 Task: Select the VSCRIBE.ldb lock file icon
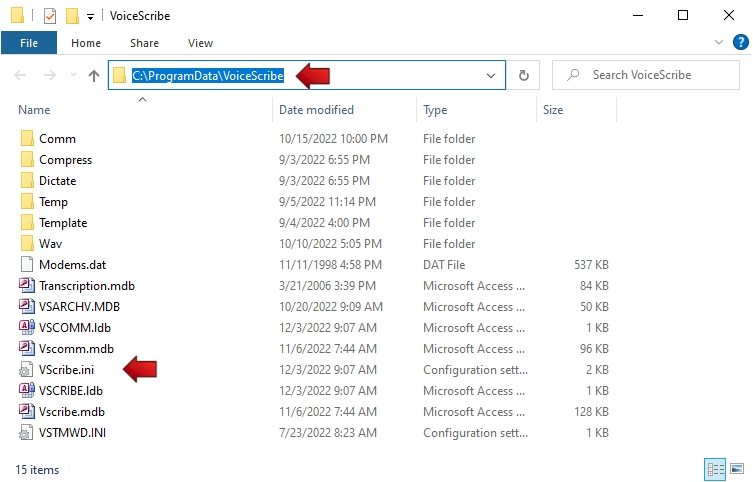(x=26, y=390)
